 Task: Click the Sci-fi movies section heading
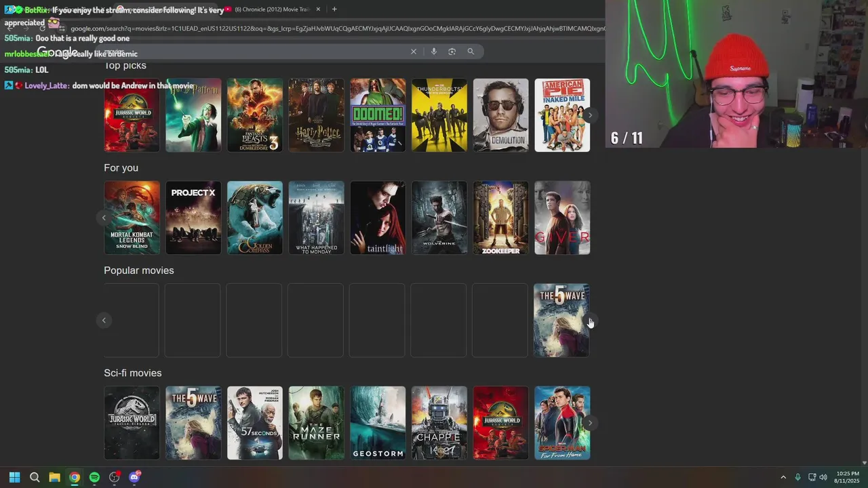click(x=133, y=373)
